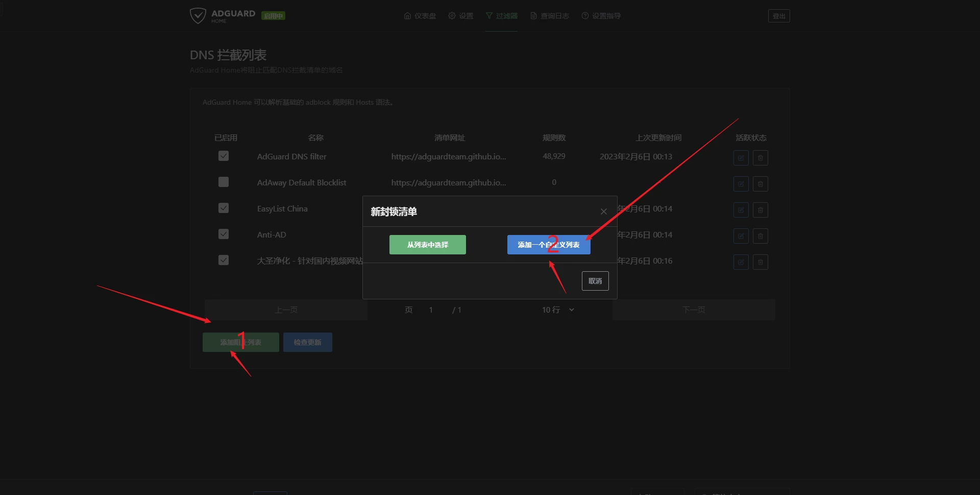This screenshot has width=980, height=495.
Task: Sort by 规则数 column header
Action: pos(554,137)
